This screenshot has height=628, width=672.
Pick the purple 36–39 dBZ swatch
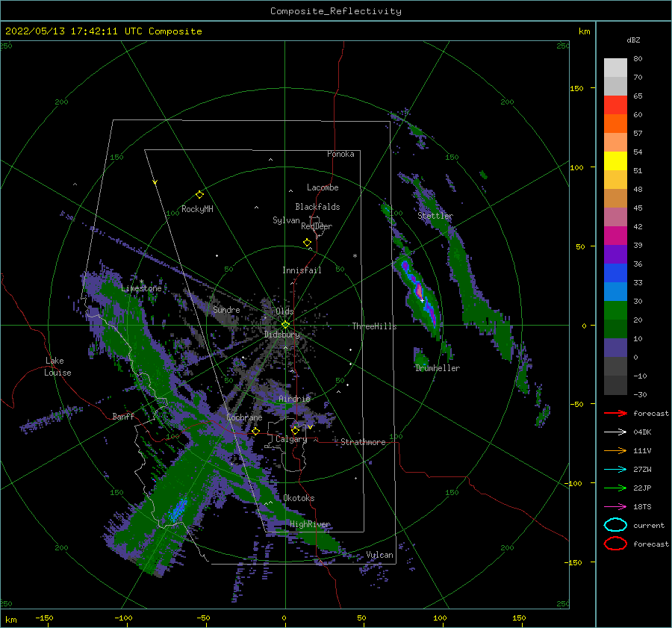pyautogui.click(x=615, y=254)
